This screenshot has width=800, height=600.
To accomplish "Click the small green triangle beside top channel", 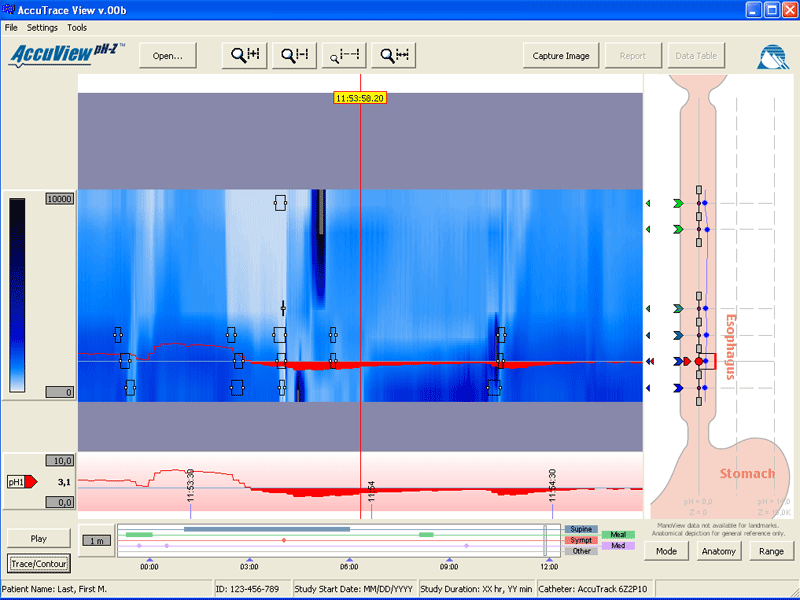I will tap(648, 203).
